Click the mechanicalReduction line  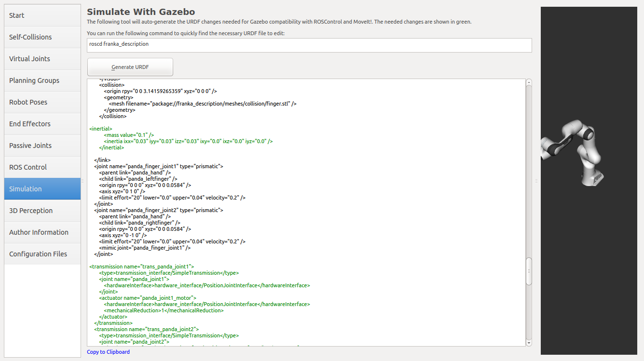click(x=164, y=310)
